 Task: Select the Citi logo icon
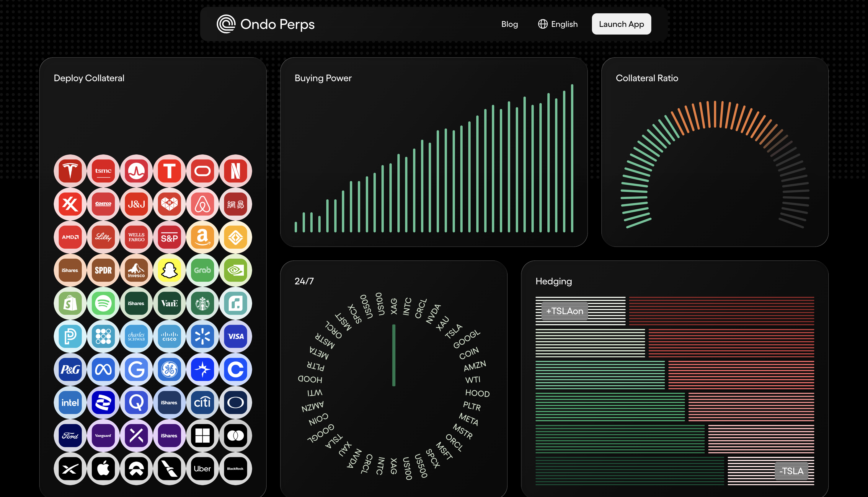(202, 403)
